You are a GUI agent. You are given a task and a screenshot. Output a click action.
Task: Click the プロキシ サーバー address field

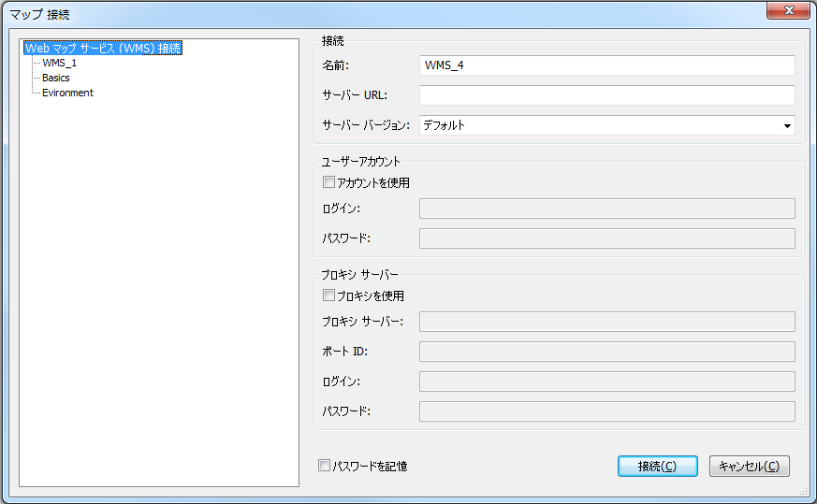[607, 322]
